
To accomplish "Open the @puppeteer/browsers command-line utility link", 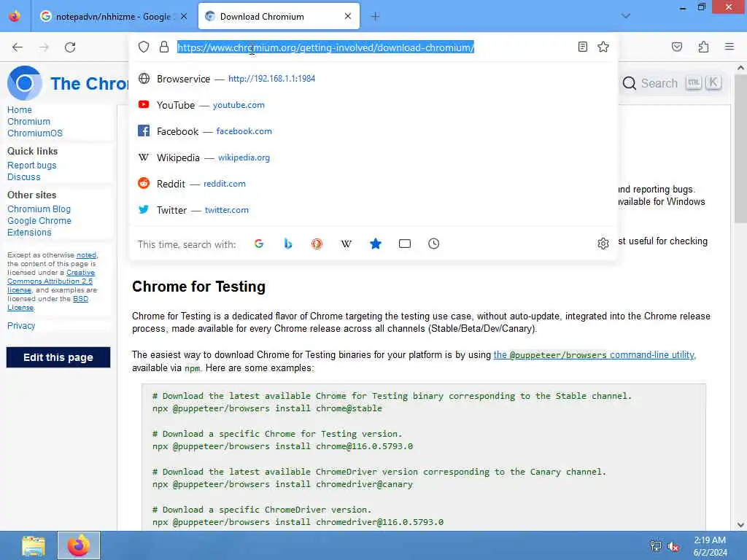I will [x=594, y=355].
